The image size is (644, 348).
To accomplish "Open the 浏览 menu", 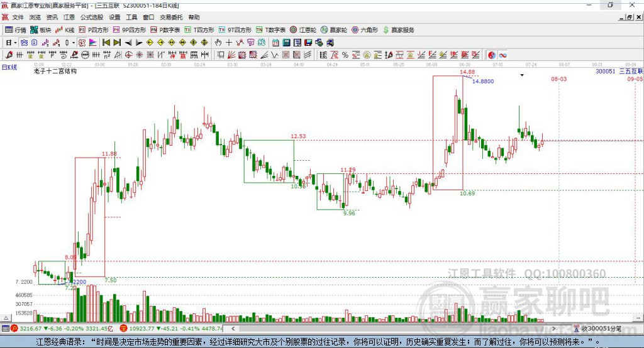I will pos(35,17).
